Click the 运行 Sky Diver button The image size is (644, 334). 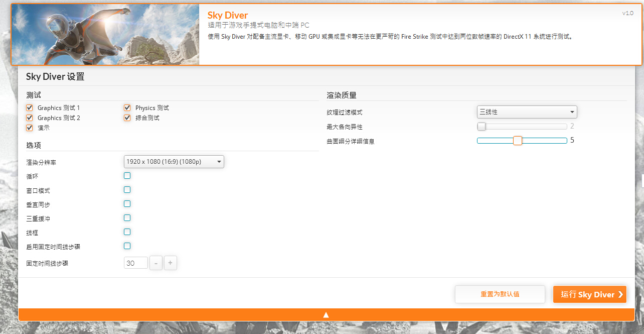pos(590,294)
